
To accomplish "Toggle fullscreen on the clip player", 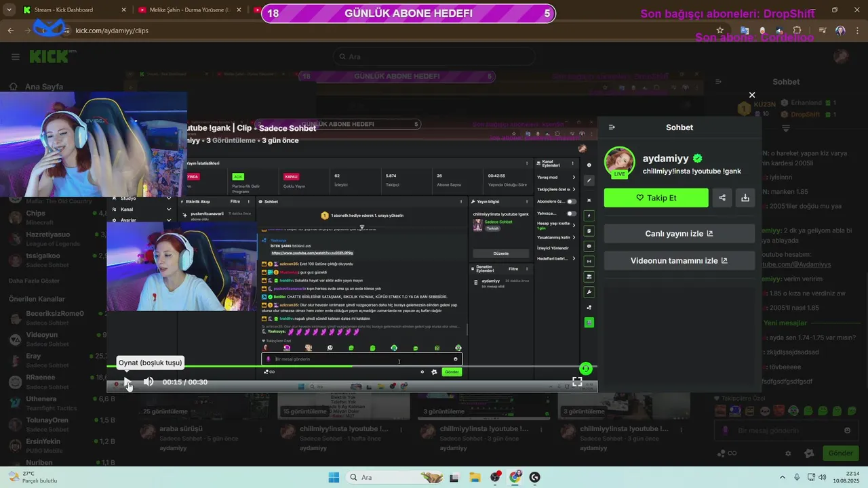I will (x=577, y=382).
